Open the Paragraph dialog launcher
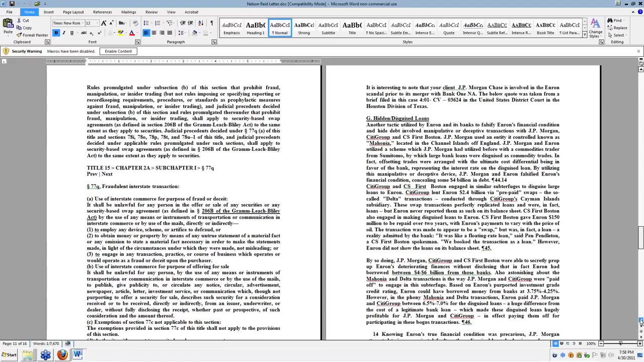Image resolution: width=644 pixels, height=362 pixels. (214, 42)
